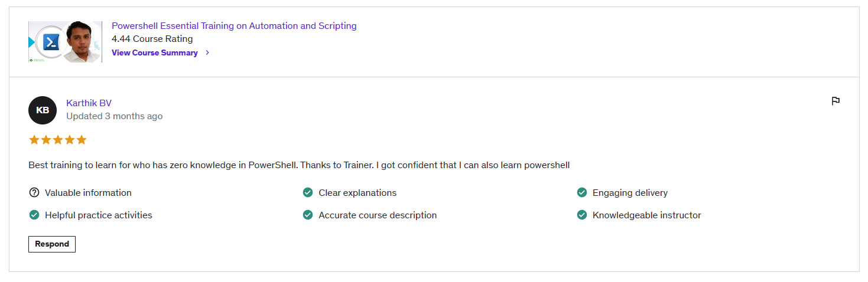Image resolution: width=868 pixels, height=282 pixels.
Task: Click the Clear explanations checkmark icon
Action: click(308, 193)
